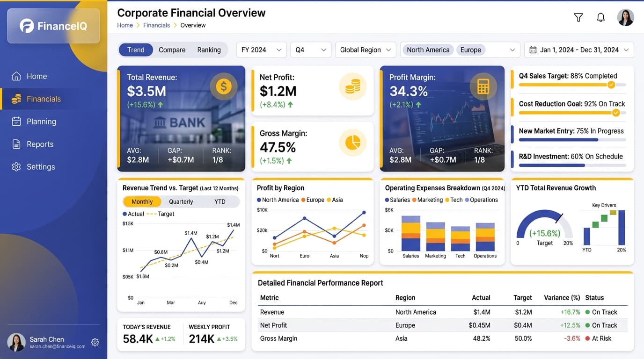
Task: Open the user avatar in top header
Action: [x=626, y=17]
